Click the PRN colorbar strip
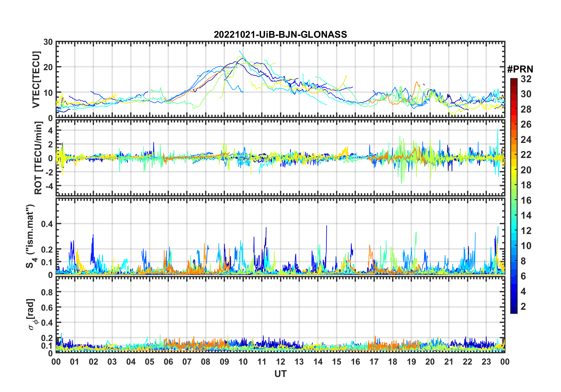561x392 pixels. 514,196
